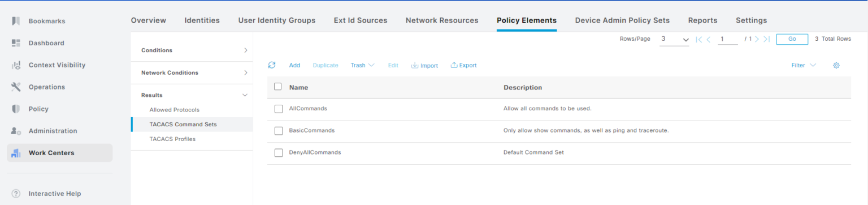868x205 pixels.
Task: Toggle the select-all Name header checkbox
Action: coord(277,87)
